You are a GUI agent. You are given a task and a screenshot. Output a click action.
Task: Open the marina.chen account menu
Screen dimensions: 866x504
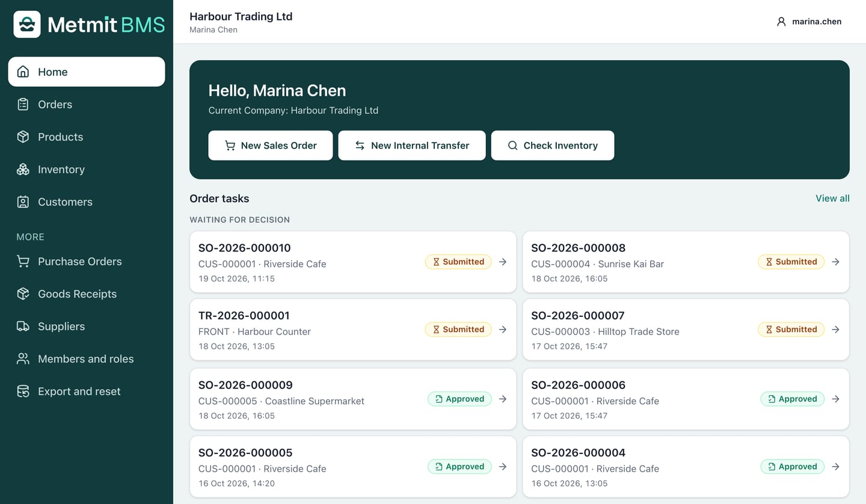pyautogui.click(x=809, y=22)
